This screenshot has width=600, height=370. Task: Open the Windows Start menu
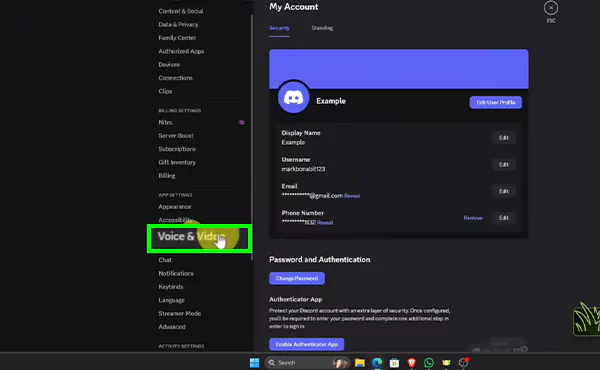point(254,362)
